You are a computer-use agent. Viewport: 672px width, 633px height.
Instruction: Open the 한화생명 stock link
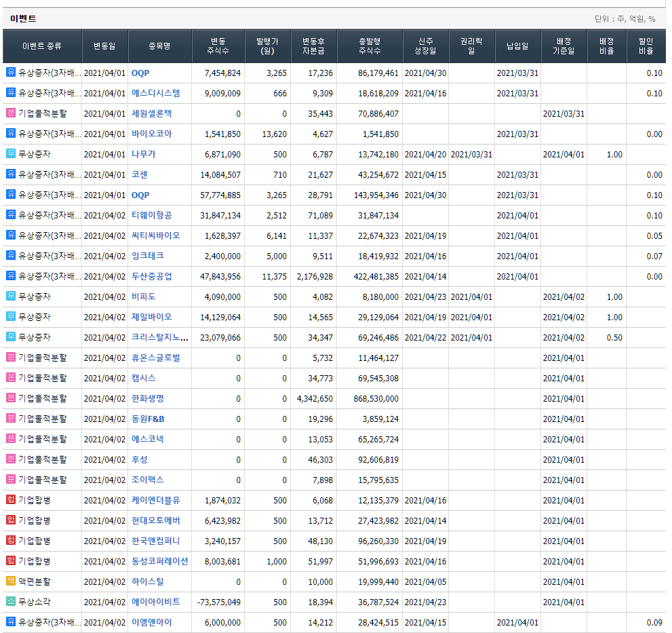click(x=148, y=398)
